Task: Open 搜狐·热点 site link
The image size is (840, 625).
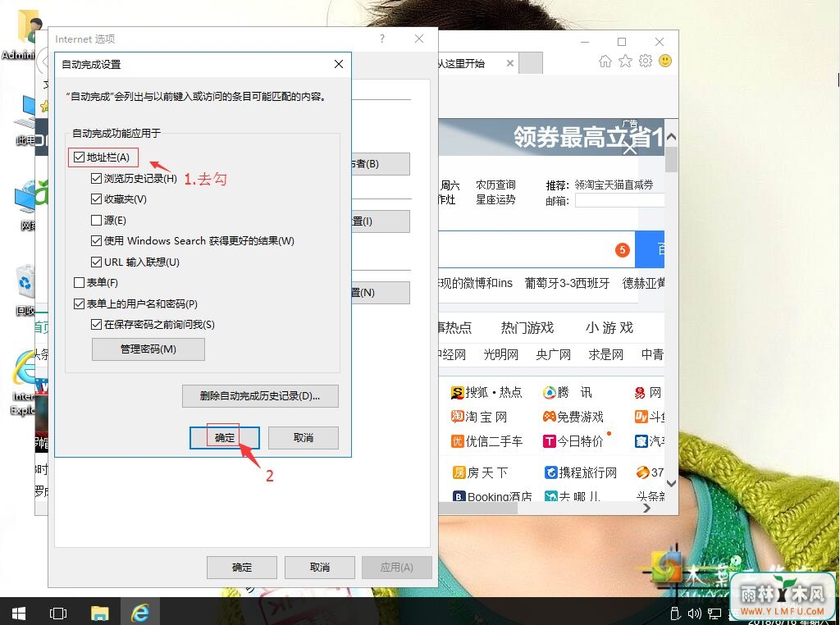Action: point(486,393)
